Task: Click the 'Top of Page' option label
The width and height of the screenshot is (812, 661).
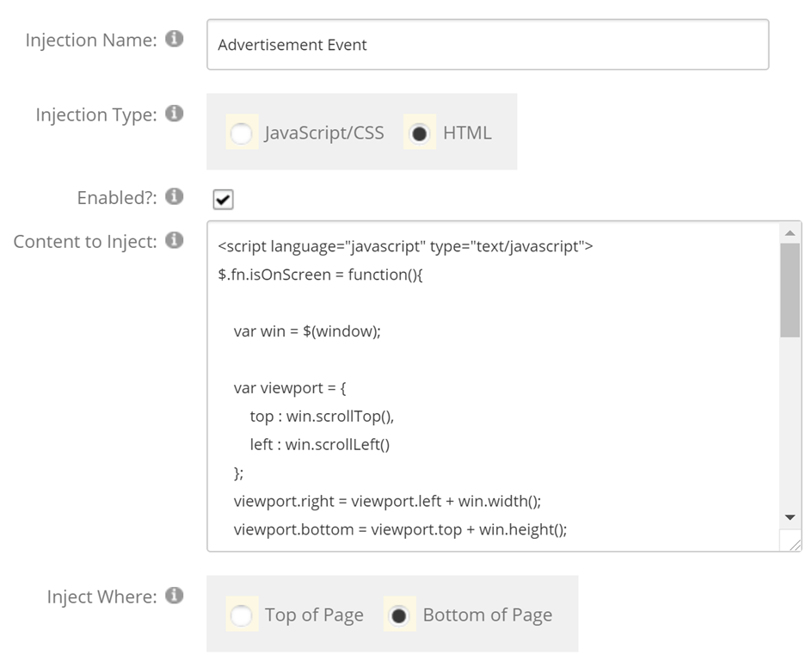Action: (x=314, y=615)
